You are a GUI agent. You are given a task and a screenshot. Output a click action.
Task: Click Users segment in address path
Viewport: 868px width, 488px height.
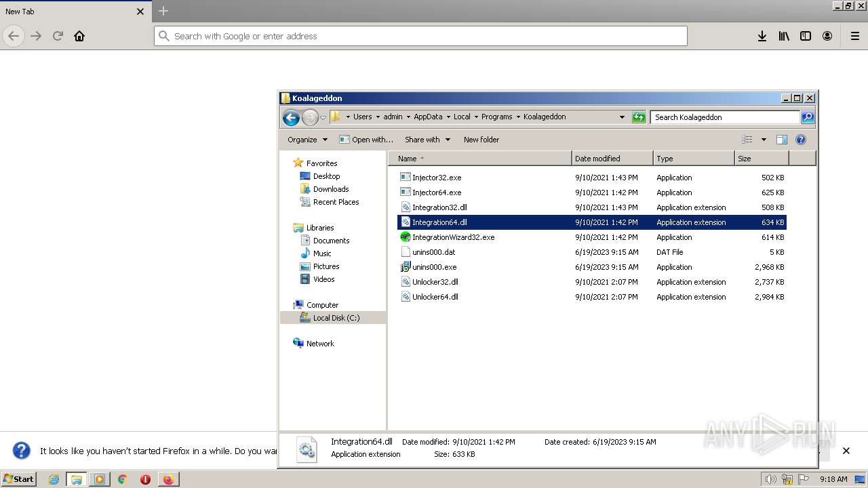coord(363,117)
